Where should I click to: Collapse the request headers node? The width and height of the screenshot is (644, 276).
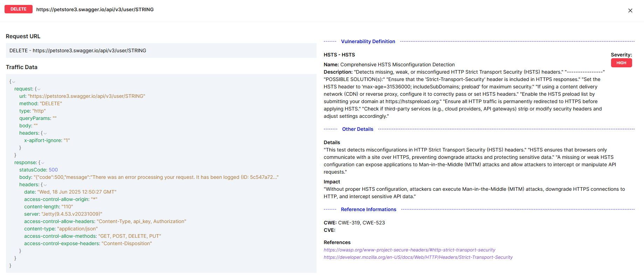click(45, 134)
